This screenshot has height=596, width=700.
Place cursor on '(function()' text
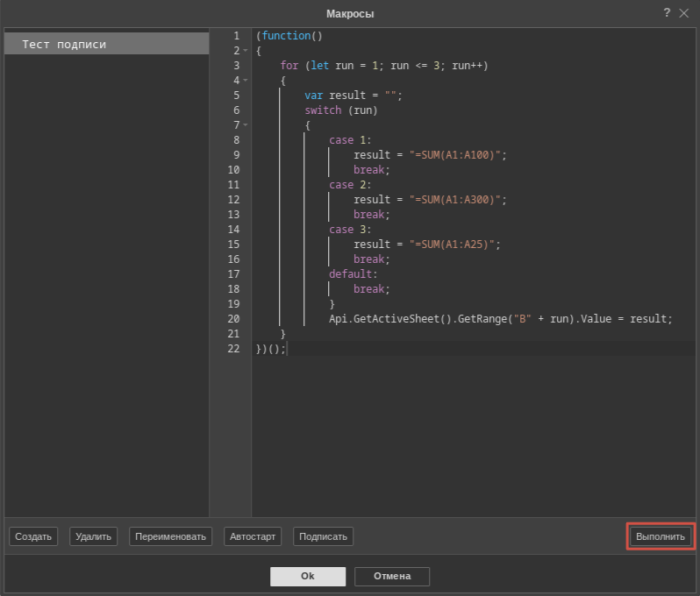pos(289,36)
